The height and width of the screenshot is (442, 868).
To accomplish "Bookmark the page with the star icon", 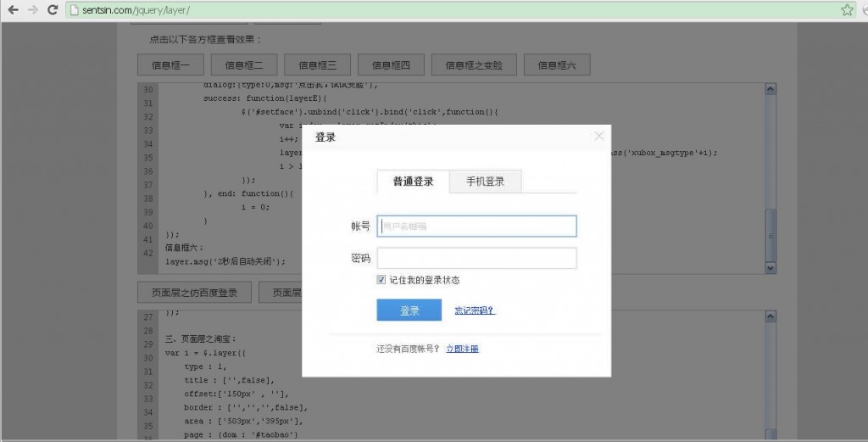I will point(846,10).
